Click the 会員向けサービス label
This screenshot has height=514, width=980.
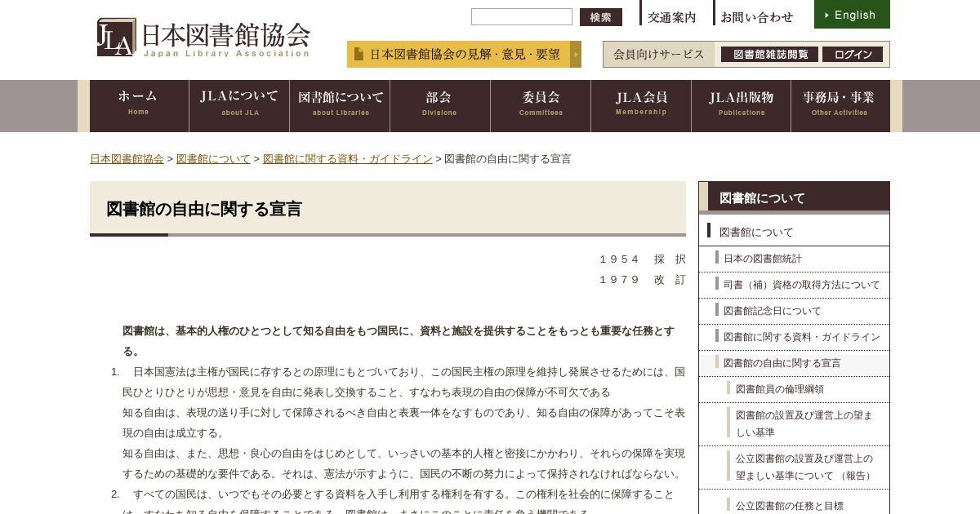tap(659, 55)
